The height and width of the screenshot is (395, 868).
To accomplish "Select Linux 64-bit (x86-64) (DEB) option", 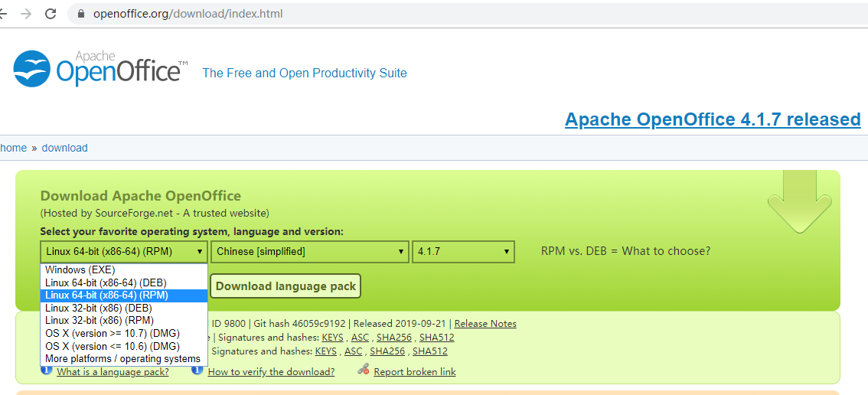I will (x=124, y=282).
